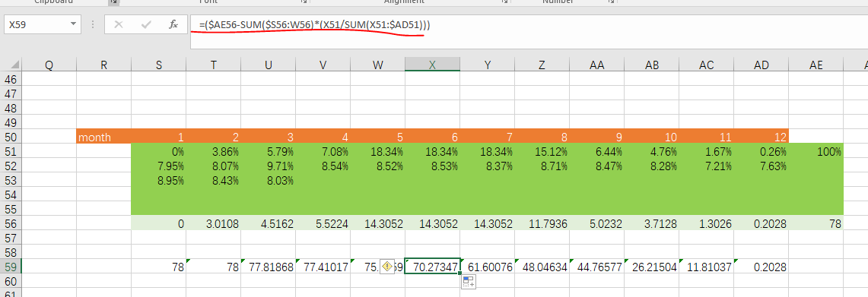The image size is (868, 297).
Task: Select cell showing 77.81868
Action: coord(269,267)
